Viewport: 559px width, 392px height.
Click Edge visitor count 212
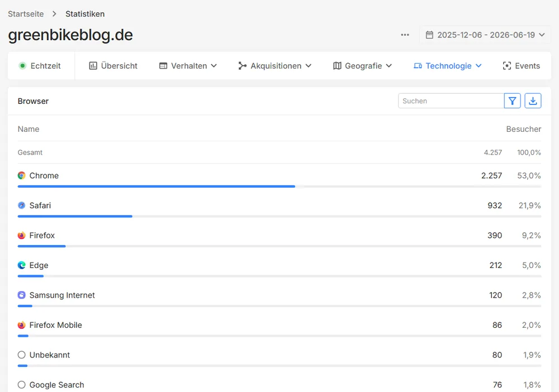tap(495, 265)
